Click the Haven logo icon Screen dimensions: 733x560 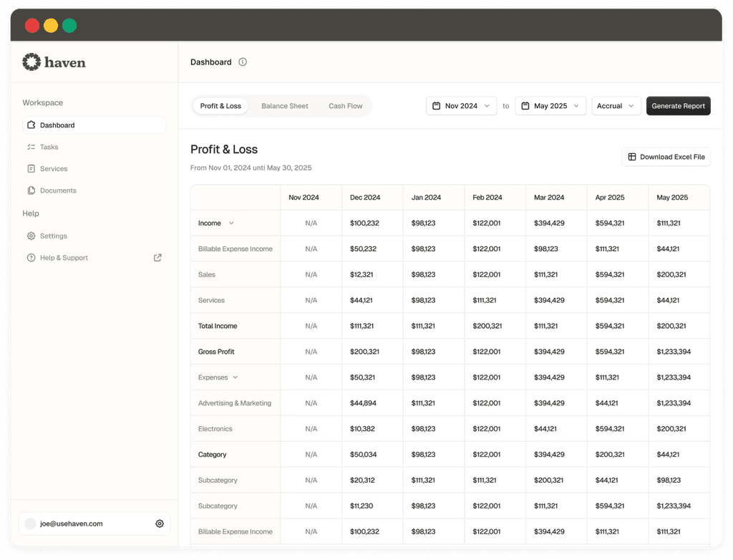[31, 62]
